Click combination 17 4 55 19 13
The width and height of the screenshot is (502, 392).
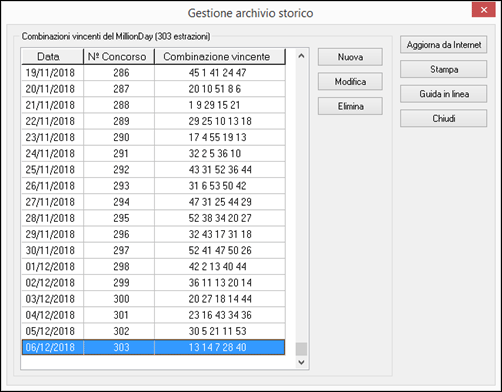(217, 137)
